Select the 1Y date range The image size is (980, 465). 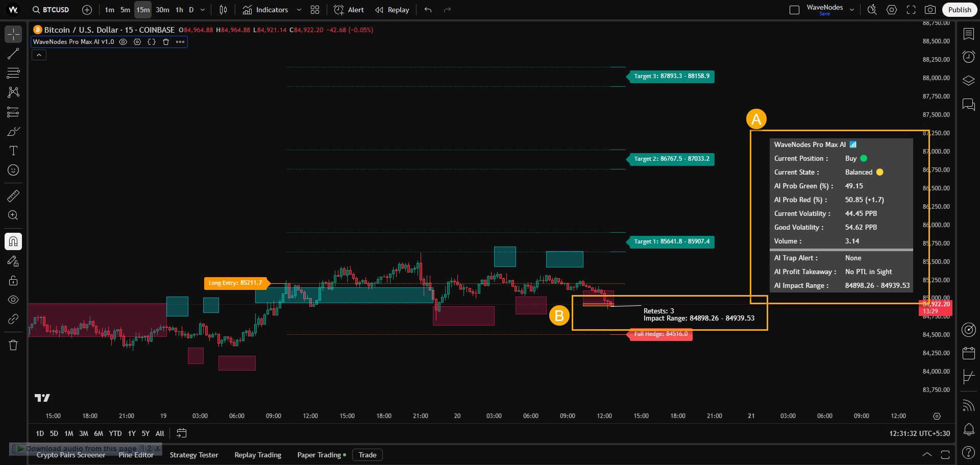[131, 433]
